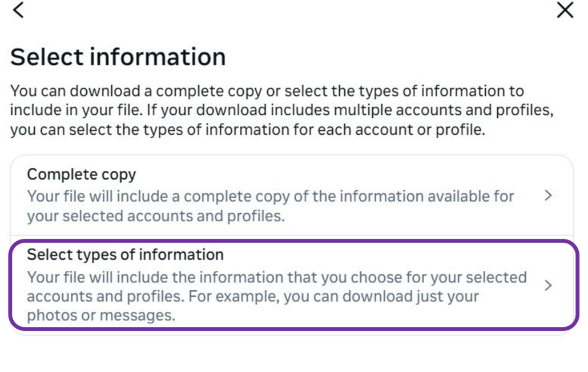Tap the chevron beside Complete copy
Screen dimensions: 588x372
pos(548,196)
